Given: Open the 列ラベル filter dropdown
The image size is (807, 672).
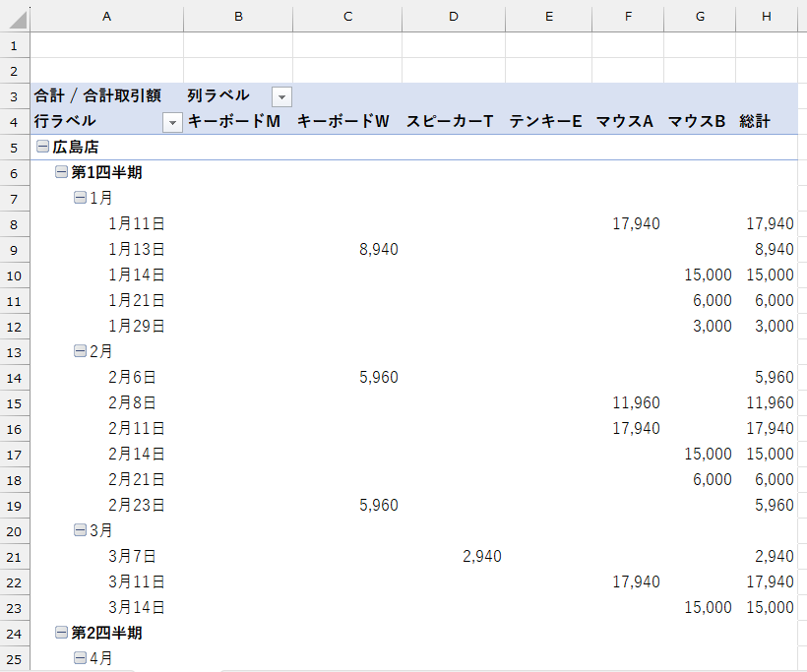Looking at the screenshot, I should (281, 95).
